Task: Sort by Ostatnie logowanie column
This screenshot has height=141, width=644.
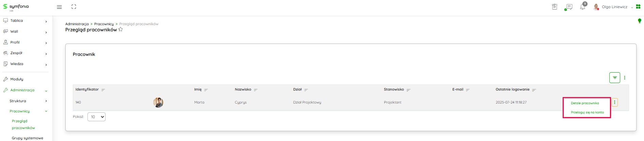Action: point(534,90)
